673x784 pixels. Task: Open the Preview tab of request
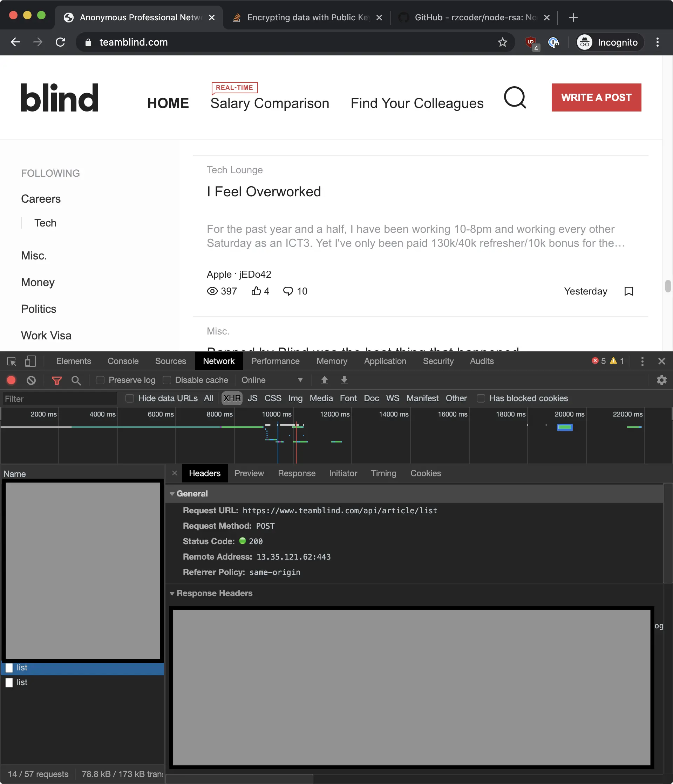249,473
